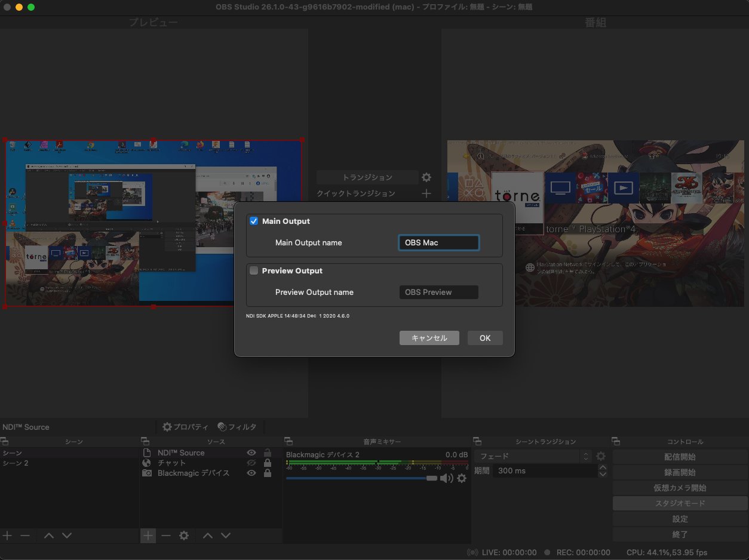
Task: Uncheck the Main Output checkbox
Action: pyautogui.click(x=254, y=221)
